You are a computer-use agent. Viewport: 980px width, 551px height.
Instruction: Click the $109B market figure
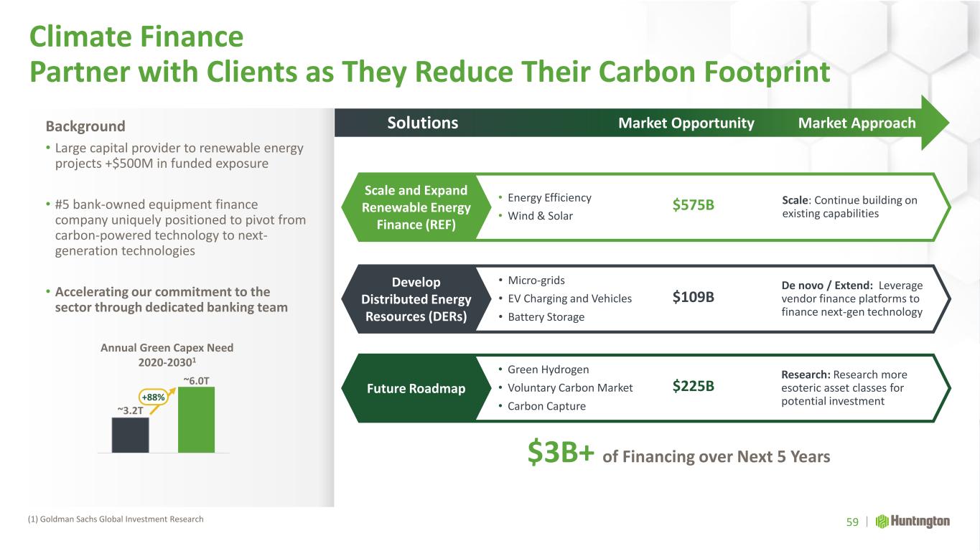pos(694,297)
